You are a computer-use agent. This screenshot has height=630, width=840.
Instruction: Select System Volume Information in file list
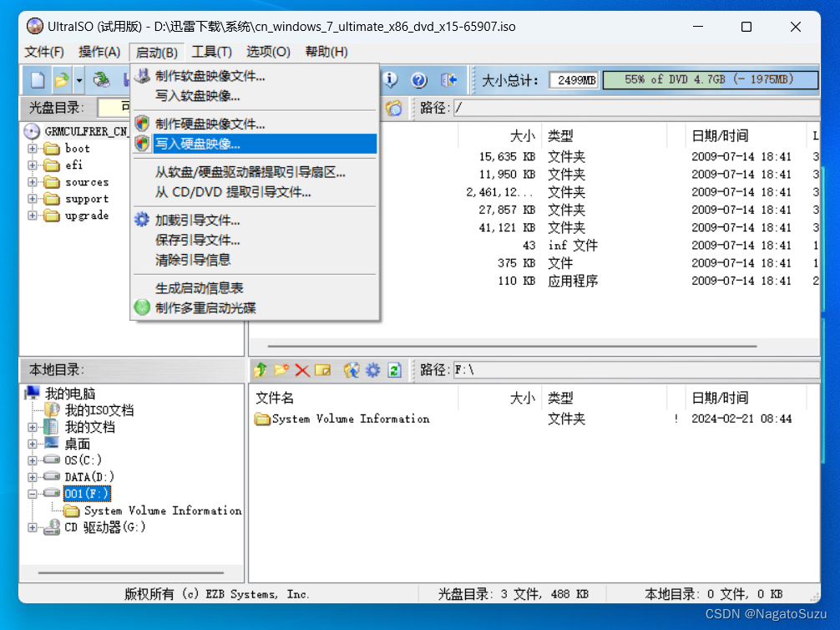tap(342, 419)
